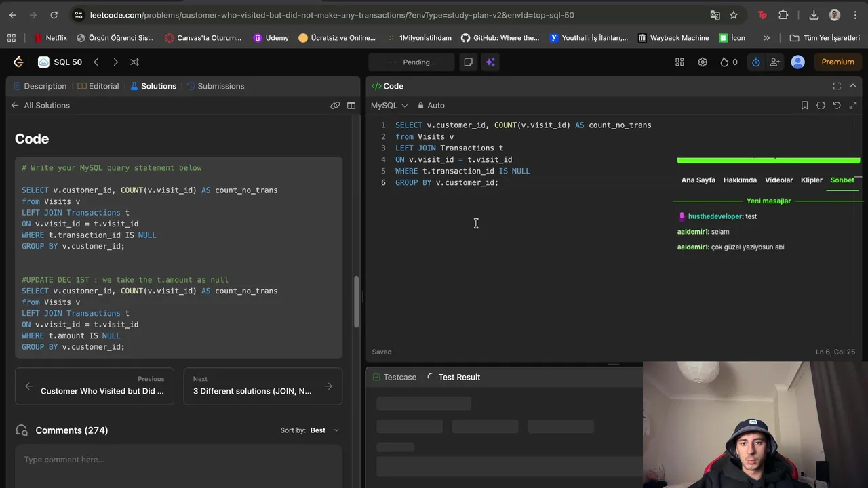Open the Udemy bookmark
The width and height of the screenshot is (868, 488).
271,38
